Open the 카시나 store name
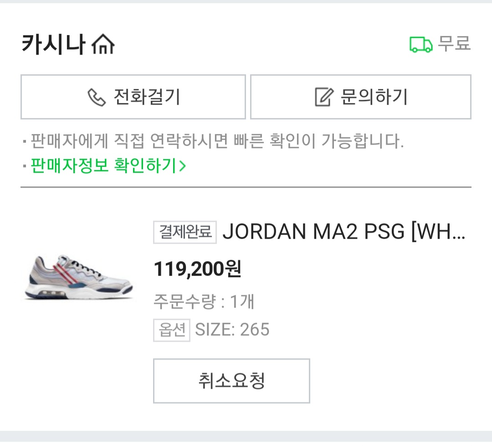The height and width of the screenshot is (448, 492). [53, 45]
